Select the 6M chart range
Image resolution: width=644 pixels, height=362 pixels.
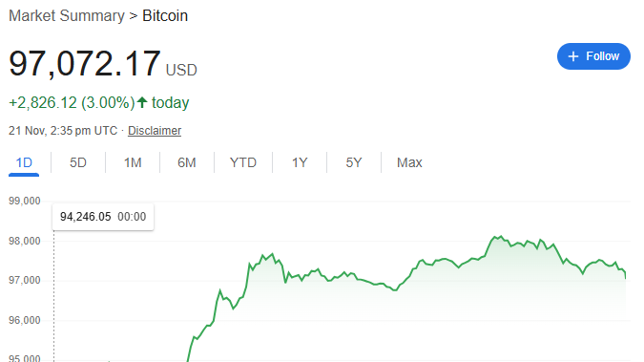point(187,162)
